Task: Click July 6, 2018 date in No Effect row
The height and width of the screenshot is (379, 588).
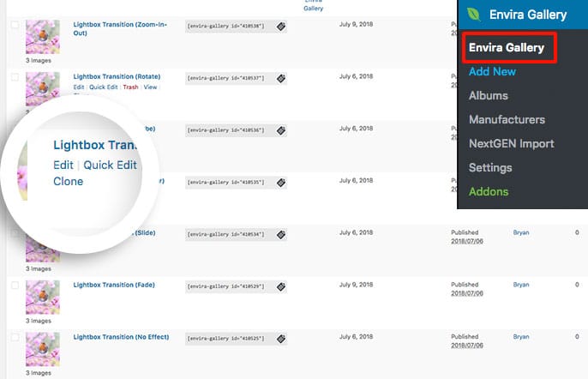Action: [356, 337]
